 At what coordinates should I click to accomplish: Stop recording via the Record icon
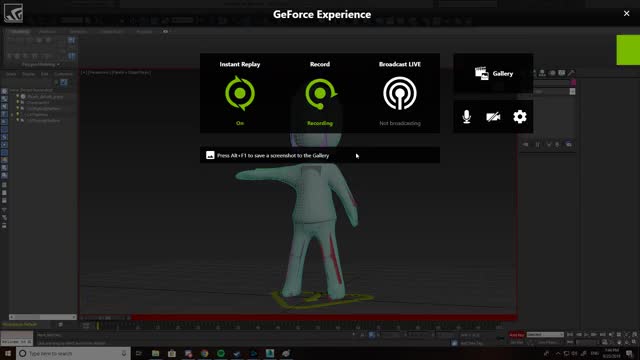(320, 93)
